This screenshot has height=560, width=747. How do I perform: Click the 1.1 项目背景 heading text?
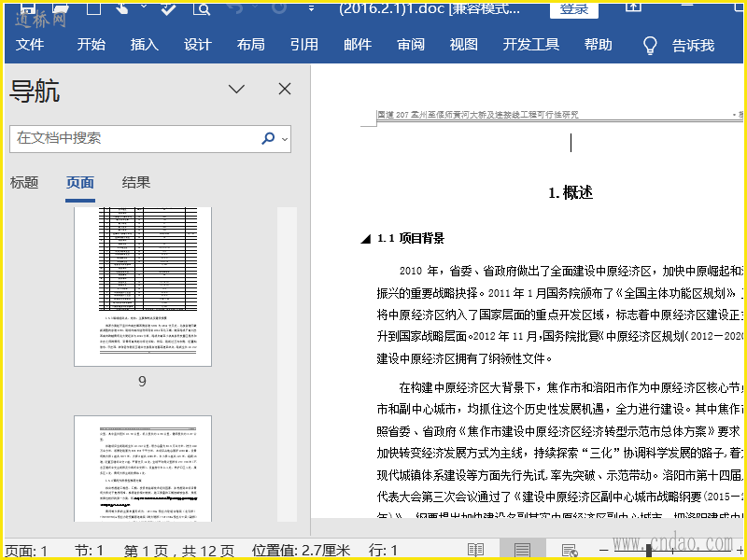(411, 238)
